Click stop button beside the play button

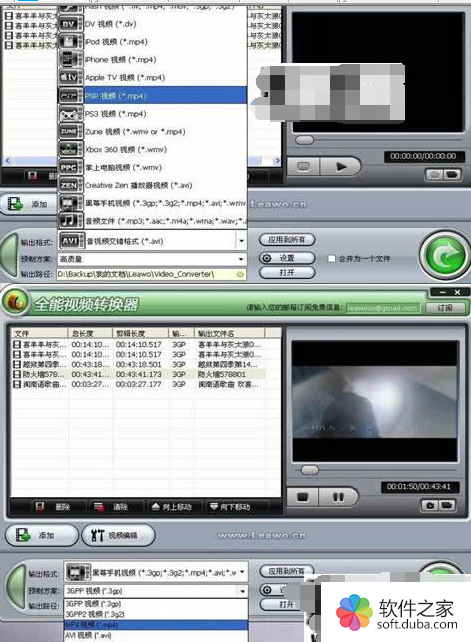[304, 167]
